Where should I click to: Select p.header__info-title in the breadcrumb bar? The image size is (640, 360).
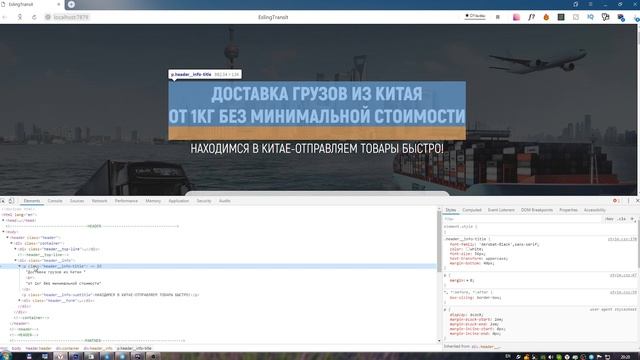(x=134, y=349)
